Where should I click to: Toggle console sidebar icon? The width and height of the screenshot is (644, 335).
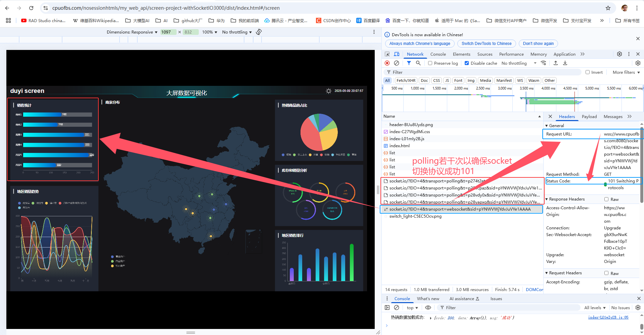(387, 308)
